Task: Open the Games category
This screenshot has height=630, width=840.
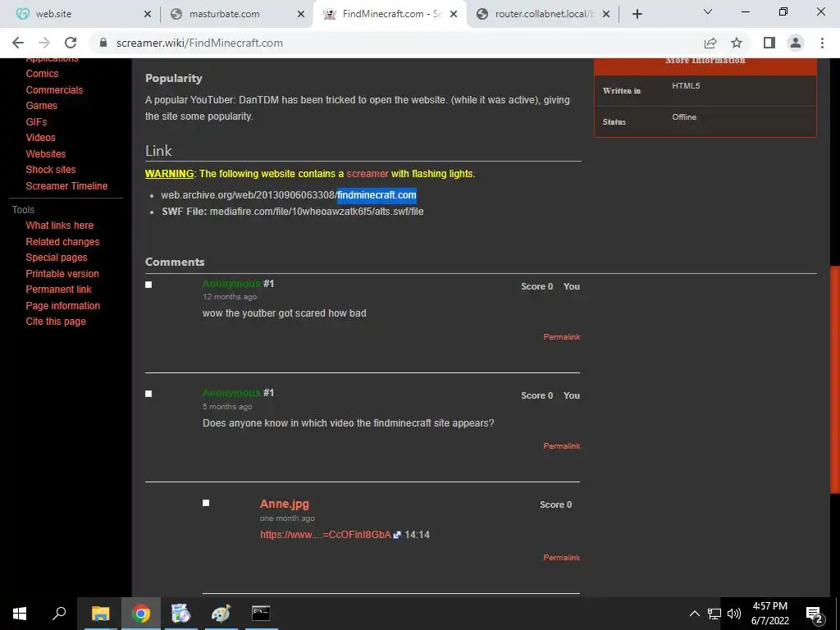Action: point(41,106)
